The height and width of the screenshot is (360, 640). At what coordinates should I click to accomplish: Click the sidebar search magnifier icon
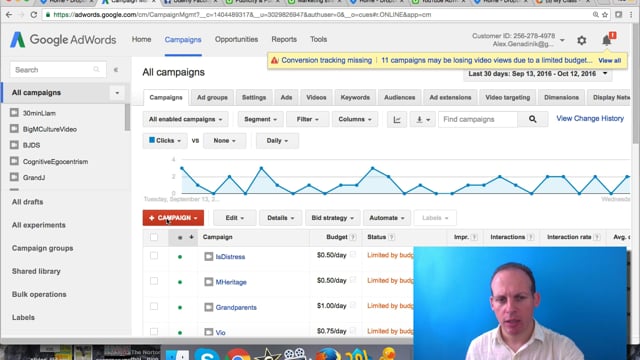coord(96,70)
